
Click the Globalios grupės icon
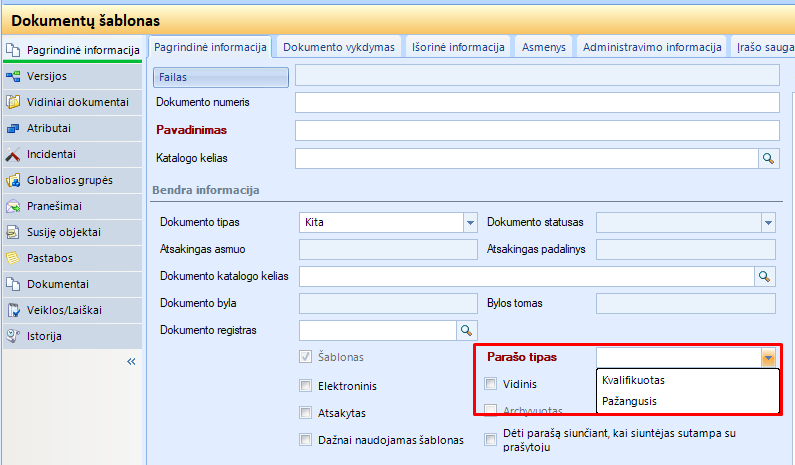pos(13,180)
